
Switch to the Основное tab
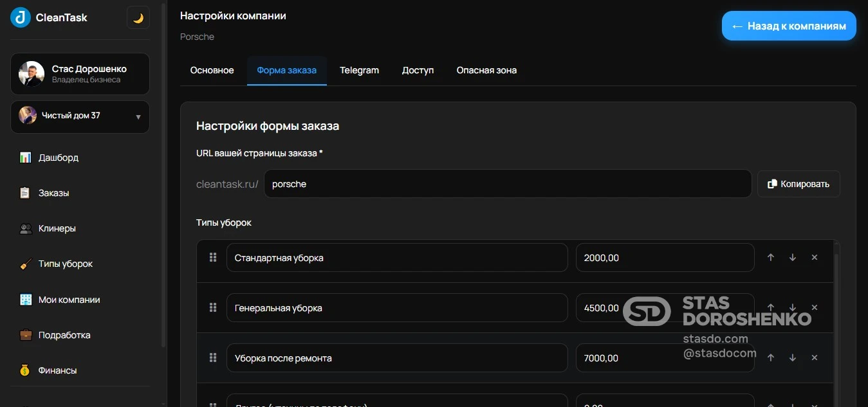212,70
